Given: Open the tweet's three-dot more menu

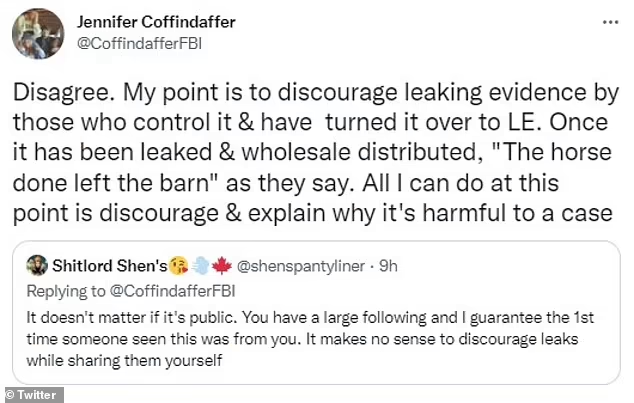Looking at the screenshot, I should [608, 20].
